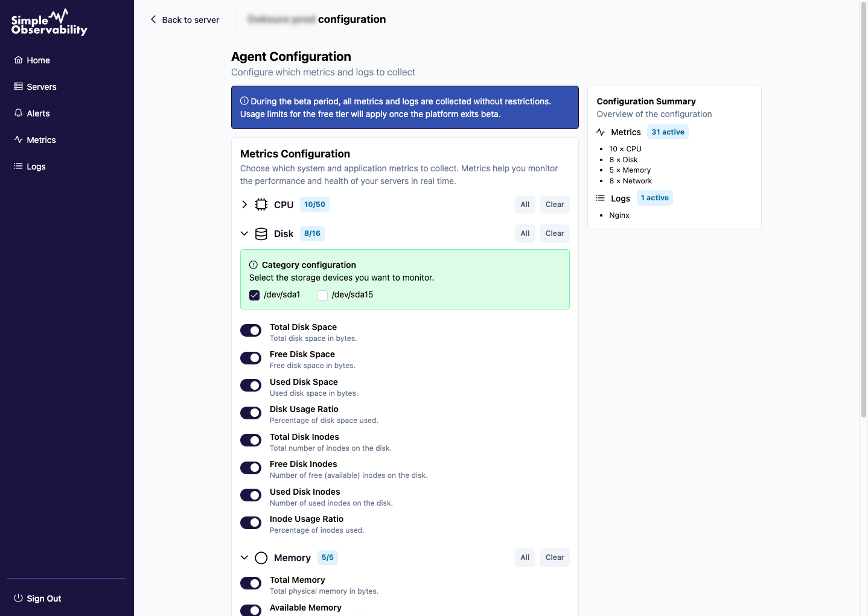This screenshot has width=868, height=616.
Task: Click the Sign Out power icon
Action: pos(19,598)
